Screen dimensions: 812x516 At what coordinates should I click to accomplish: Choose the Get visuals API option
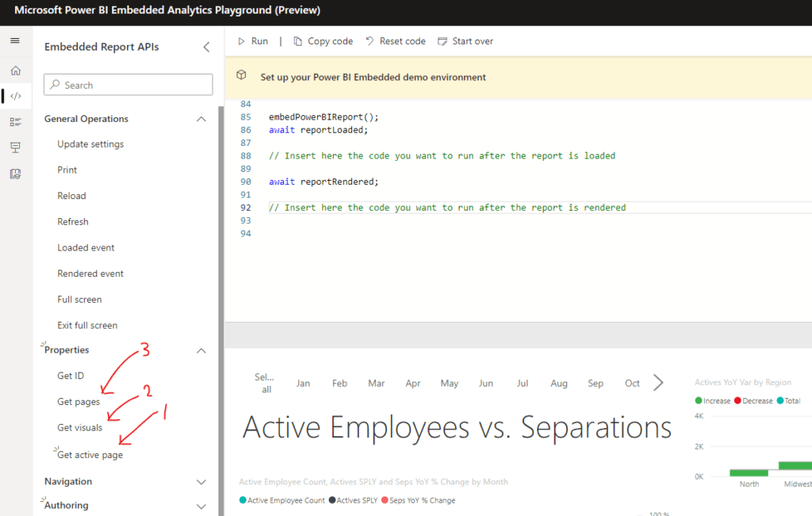79,428
